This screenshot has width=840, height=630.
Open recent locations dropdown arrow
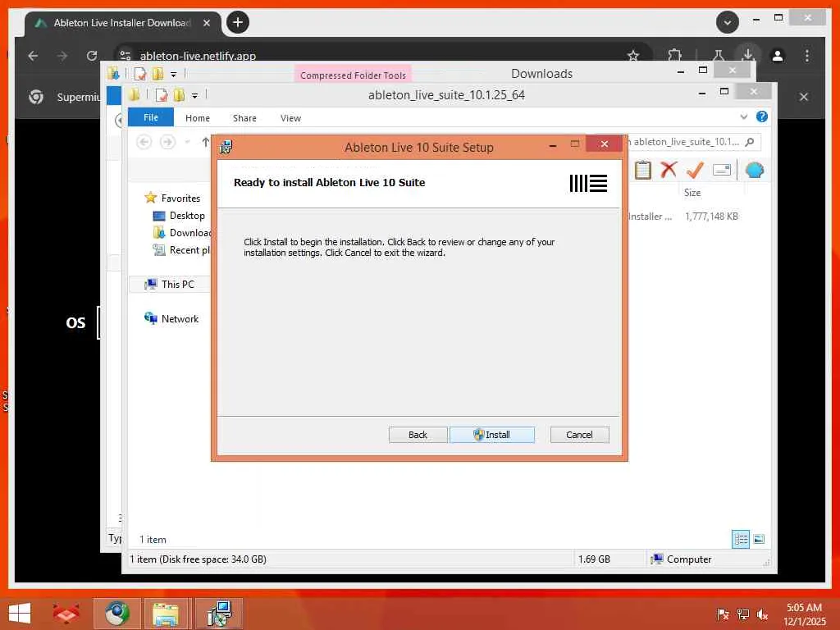188,142
